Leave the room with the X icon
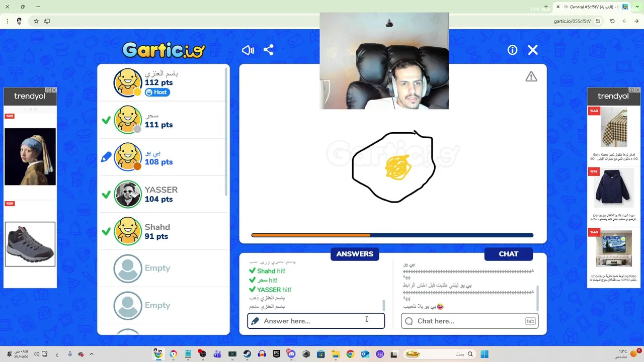 coord(533,50)
